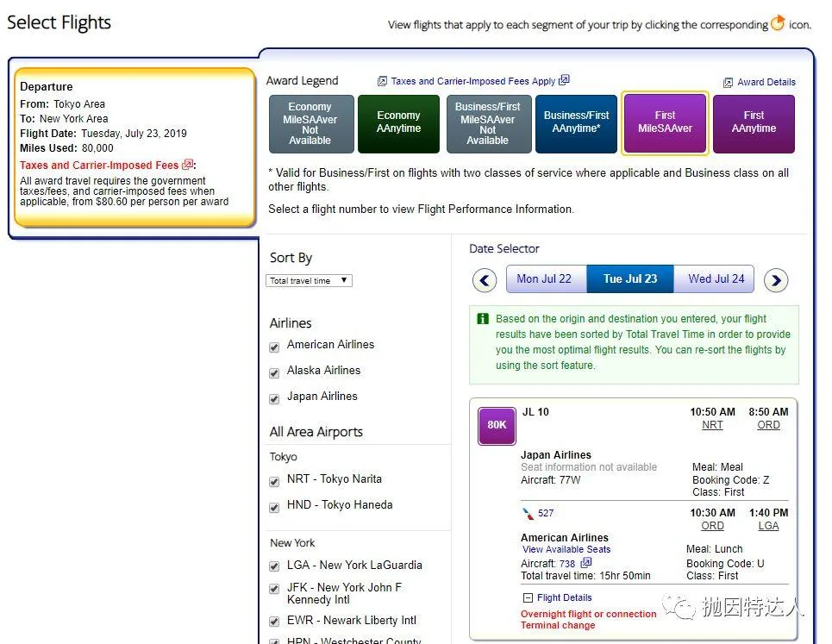Select the Mon Jul 22 date tab
Screen dimensions: 832x644
pos(547,279)
